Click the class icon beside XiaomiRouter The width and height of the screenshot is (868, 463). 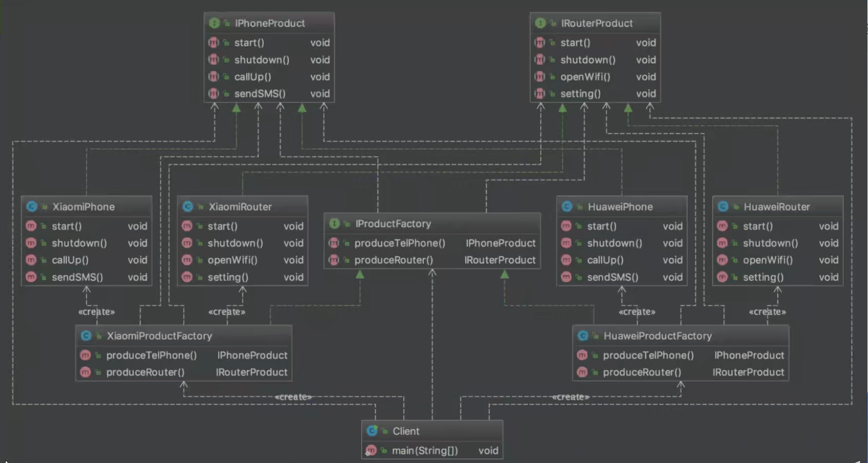coord(188,207)
